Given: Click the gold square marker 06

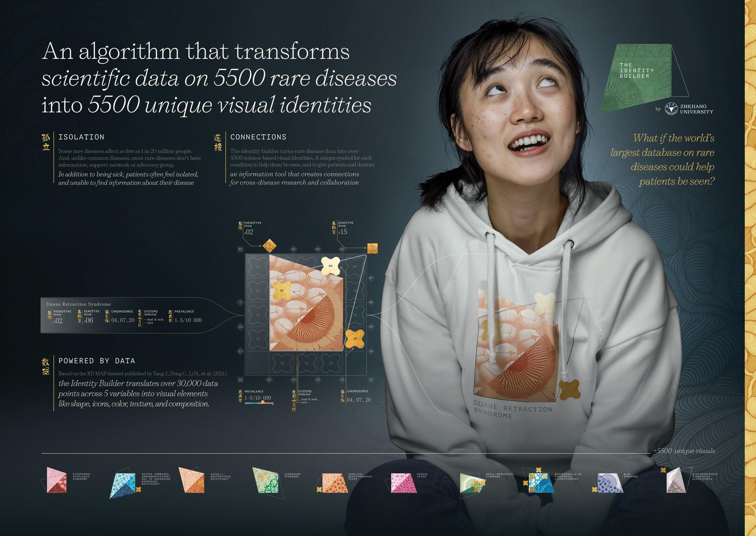Looking at the screenshot, I should (x=372, y=248).
